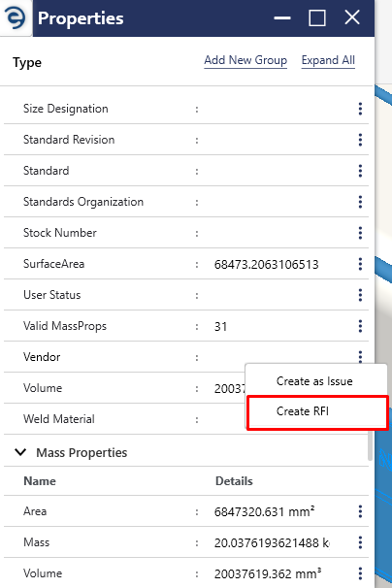The width and height of the screenshot is (392, 588).
Task: Click three-dot menu for Area row
Action: click(x=360, y=511)
